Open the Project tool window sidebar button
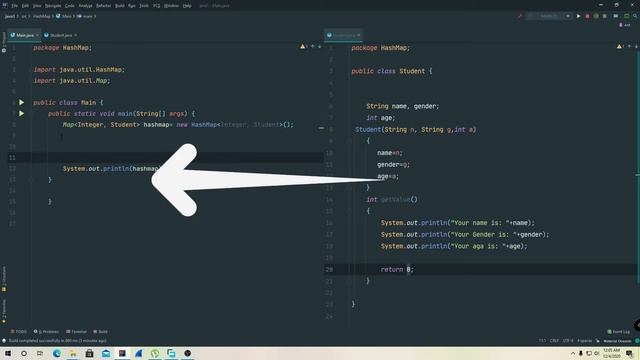Screen dimensions: 640x360 click(4, 42)
